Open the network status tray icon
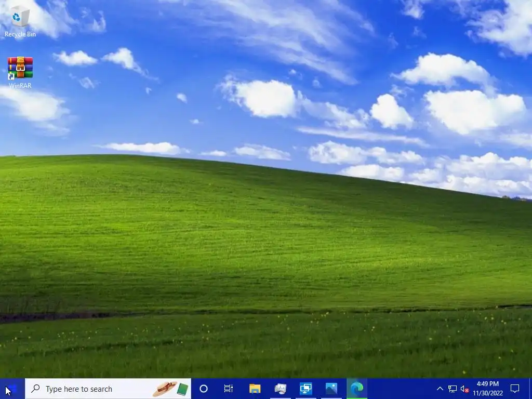The image size is (532, 399). point(453,389)
